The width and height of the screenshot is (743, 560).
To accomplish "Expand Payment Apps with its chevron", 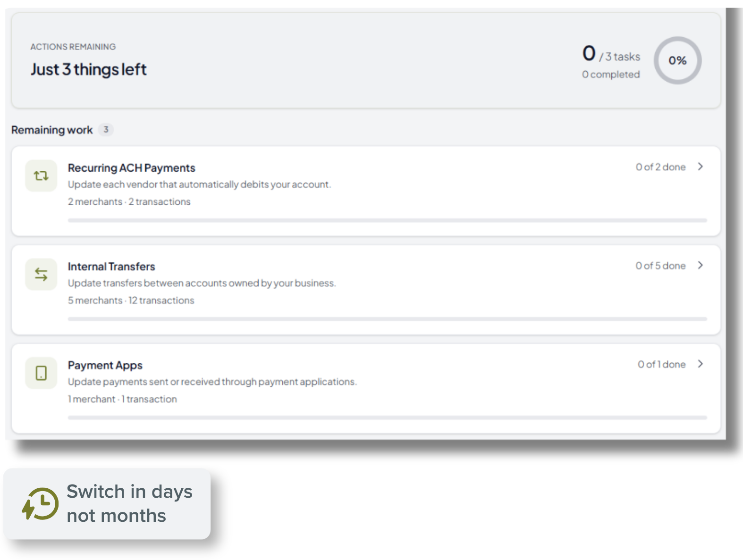I will [x=701, y=364].
